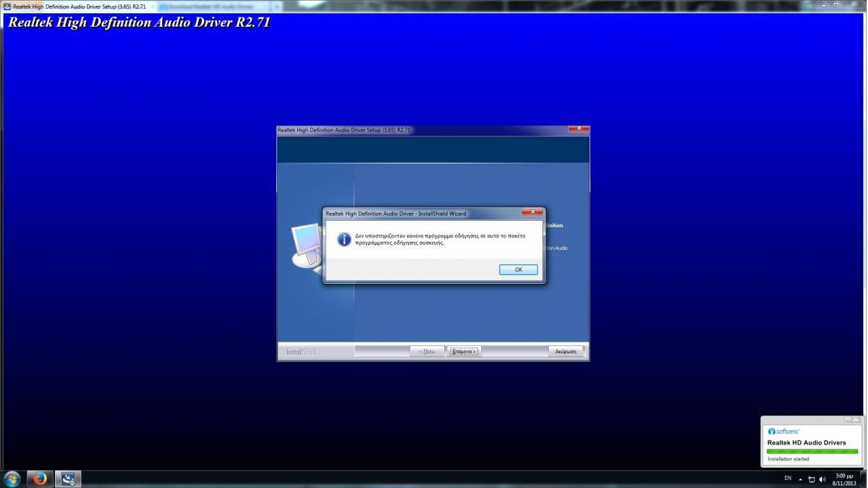This screenshot has height=488, width=868.
Task: Minimize the Softonic installer popup
Action: click(848, 420)
